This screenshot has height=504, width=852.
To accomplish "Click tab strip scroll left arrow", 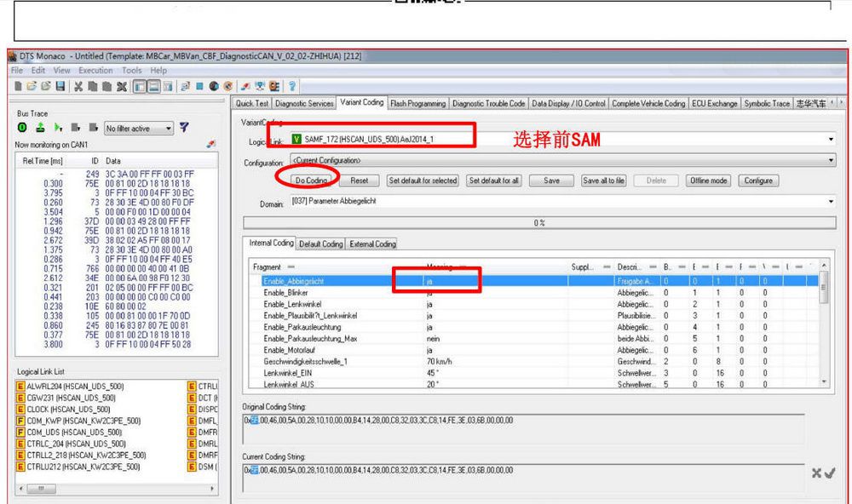I will (x=833, y=103).
